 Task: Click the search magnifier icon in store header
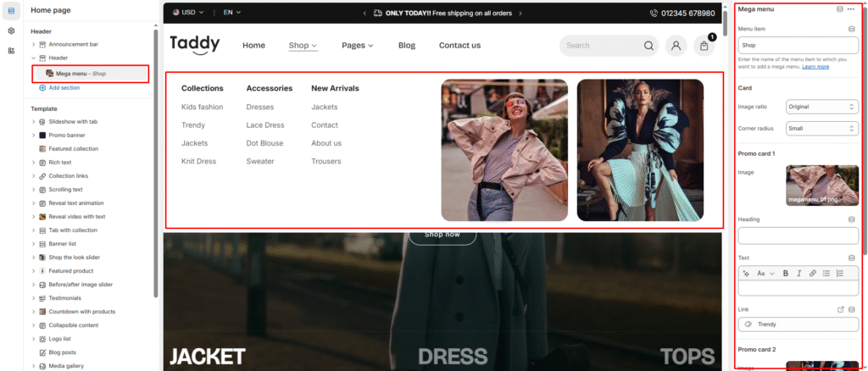pos(648,46)
